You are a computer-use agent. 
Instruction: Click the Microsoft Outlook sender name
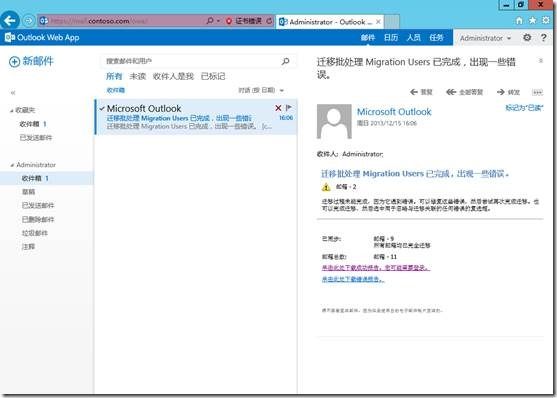394,112
